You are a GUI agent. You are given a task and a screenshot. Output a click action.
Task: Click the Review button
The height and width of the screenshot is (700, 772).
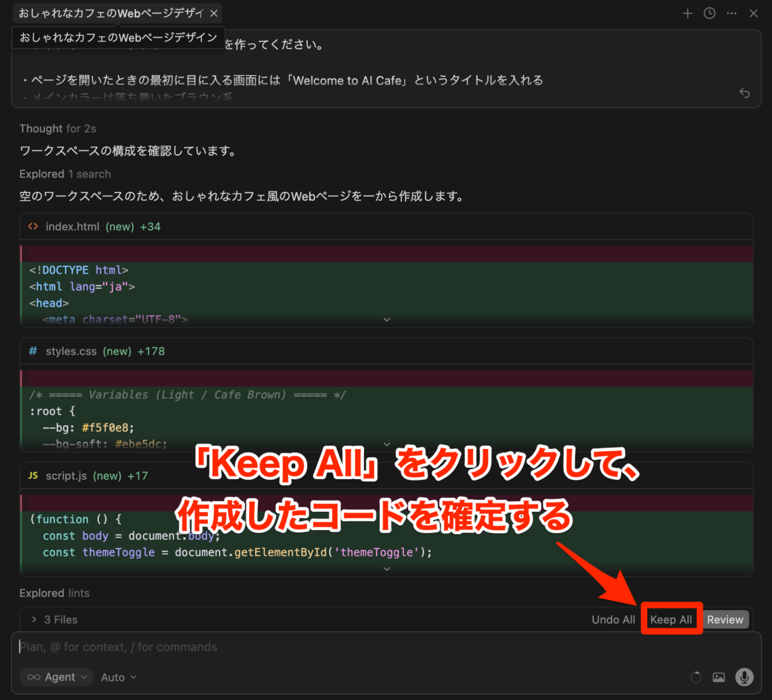point(725,619)
